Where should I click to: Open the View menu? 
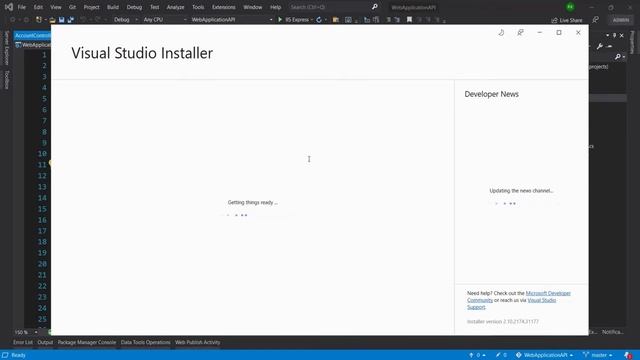(x=56, y=7)
